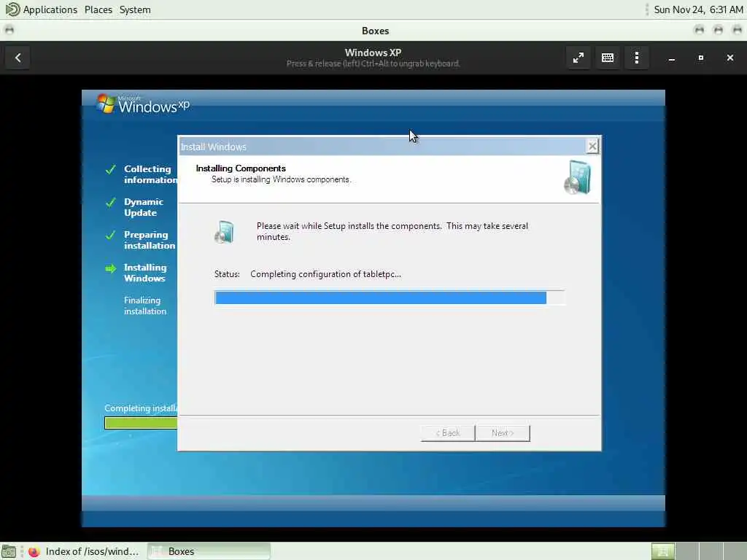Click the 'Windows XP' box title in headerbar
Screen dimensions: 747x560
(373, 52)
